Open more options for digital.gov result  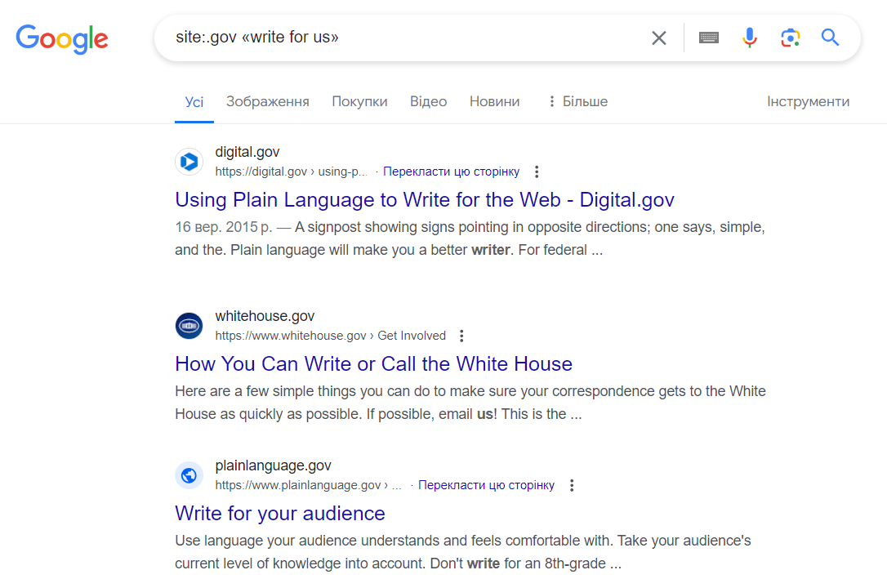537,171
